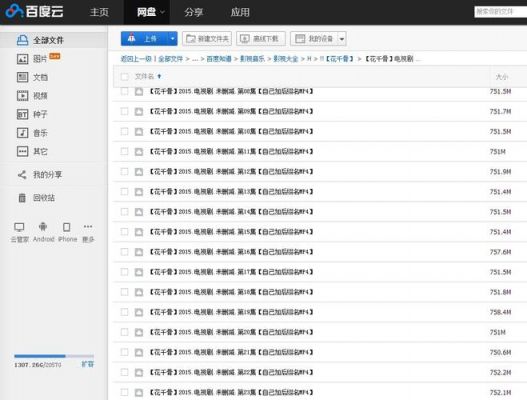The height and width of the screenshot is (400, 527).
Task: Check the box for episode 第13集
Action: point(125,192)
